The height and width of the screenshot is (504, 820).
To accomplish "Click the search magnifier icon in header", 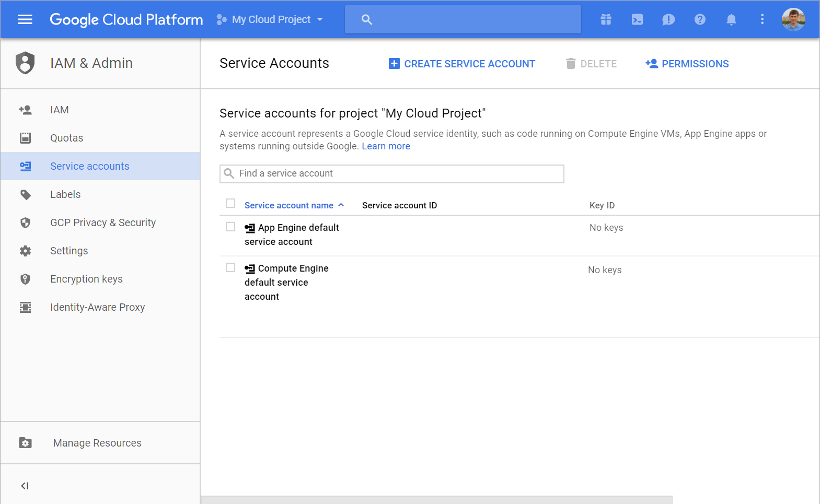I will [x=367, y=19].
